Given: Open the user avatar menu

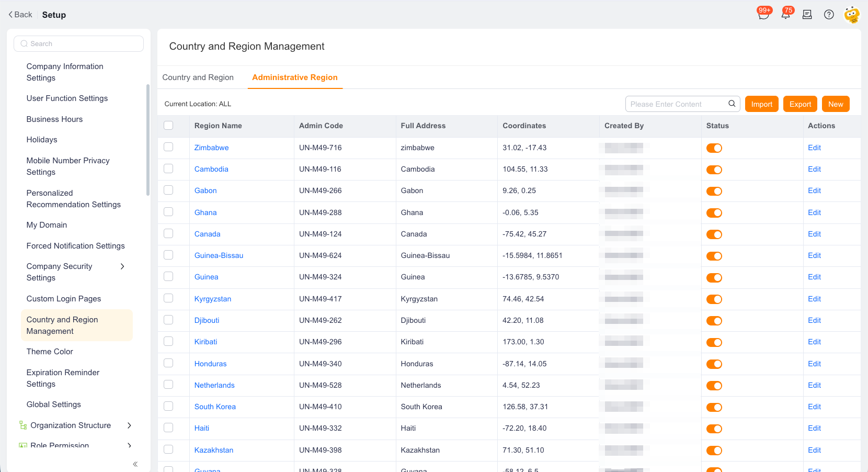Looking at the screenshot, I should pyautogui.click(x=852, y=15).
